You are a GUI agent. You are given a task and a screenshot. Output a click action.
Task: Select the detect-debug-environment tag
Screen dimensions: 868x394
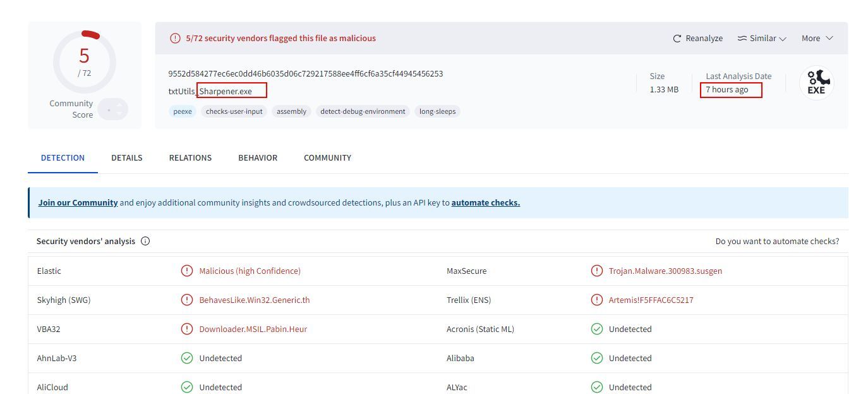coord(363,111)
